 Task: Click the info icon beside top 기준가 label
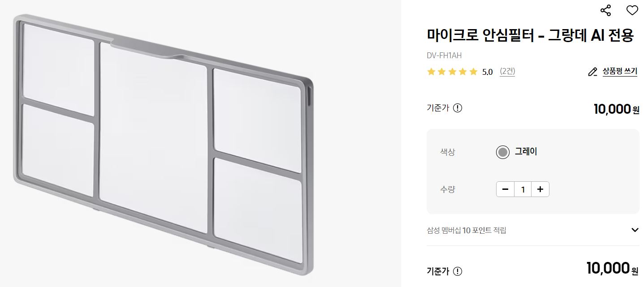[458, 108]
